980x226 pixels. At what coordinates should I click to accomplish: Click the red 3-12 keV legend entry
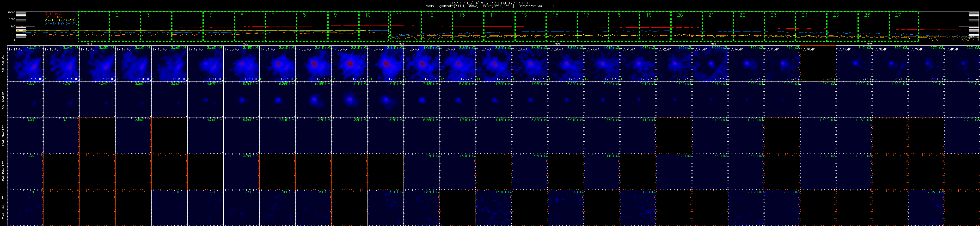53,14
